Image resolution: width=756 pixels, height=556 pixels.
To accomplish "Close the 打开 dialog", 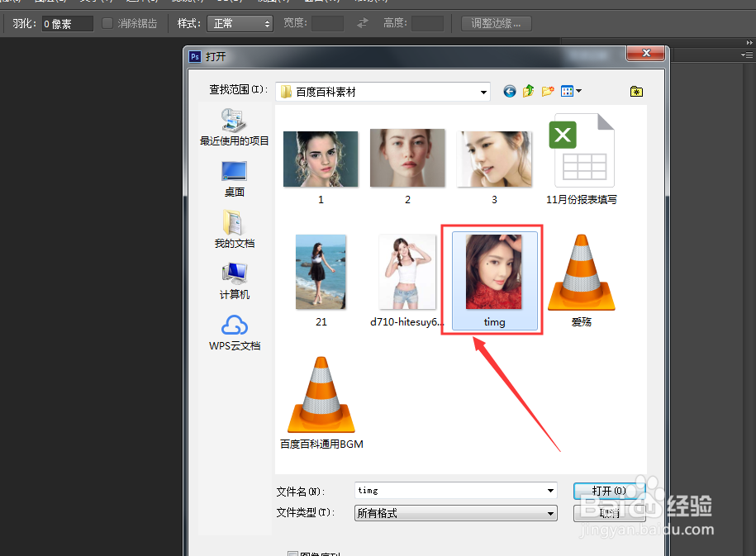I will (647, 53).
